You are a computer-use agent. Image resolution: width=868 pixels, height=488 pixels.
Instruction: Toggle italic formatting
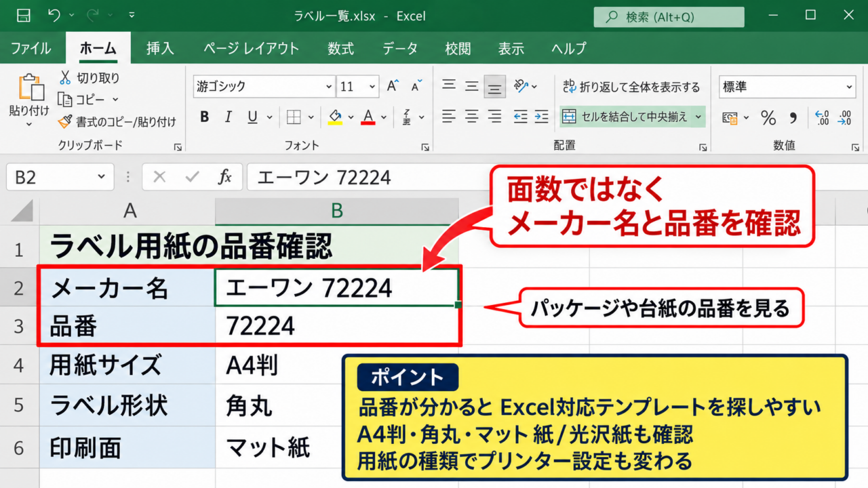tap(229, 117)
